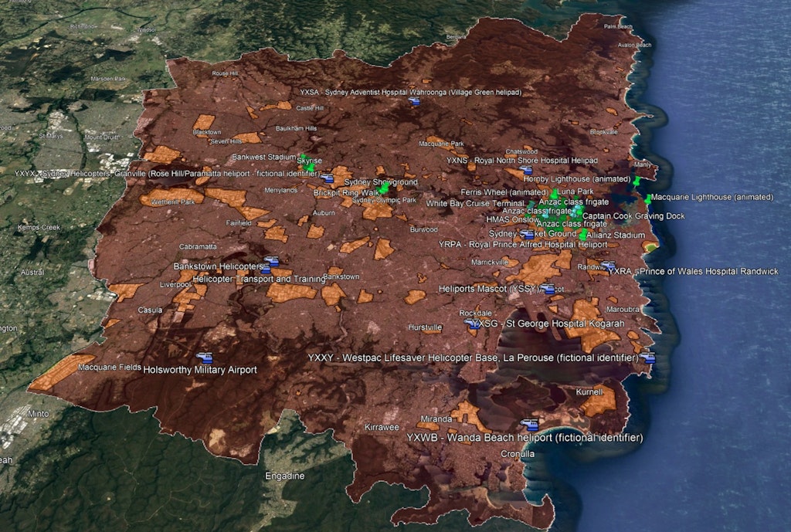Select the La Perouse Westpac Lifesaver helicopter icon
This screenshot has width=791, height=532.
click(x=647, y=357)
